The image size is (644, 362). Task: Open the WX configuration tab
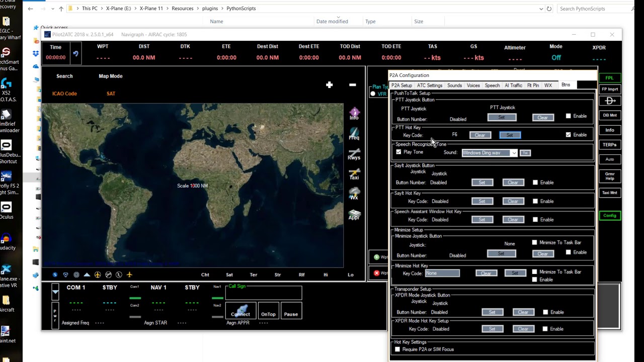(x=548, y=85)
